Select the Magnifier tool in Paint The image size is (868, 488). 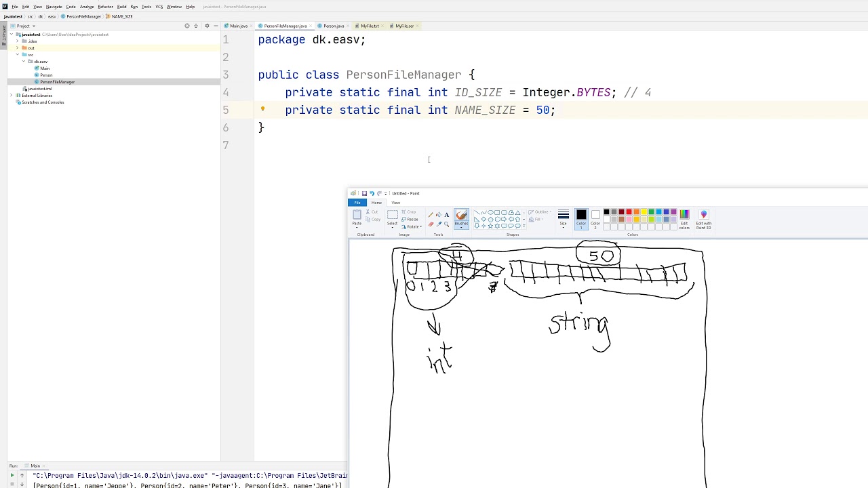click(446, 224)
